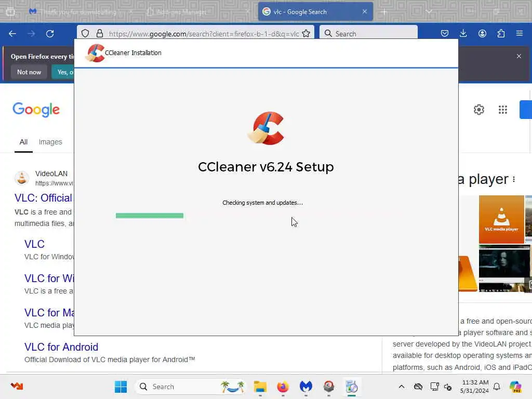Click the VideoLAN cone favicon
The image size is (532, 399).
pyautogui.click(x=22, y=178)
